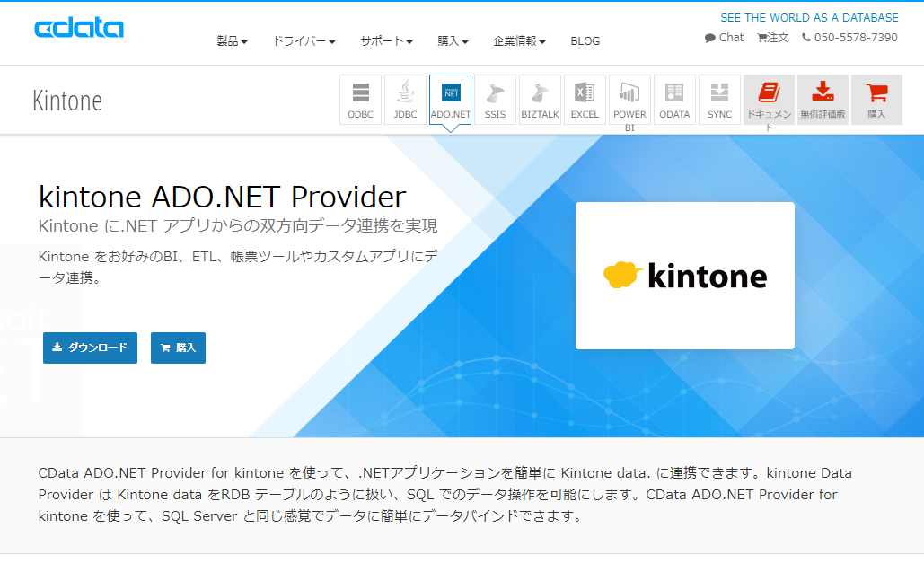Go to the BLOG page
Image resolution: width=924 pixels, height=581 pixels.
pyautogui.click(x=585, y=41)
